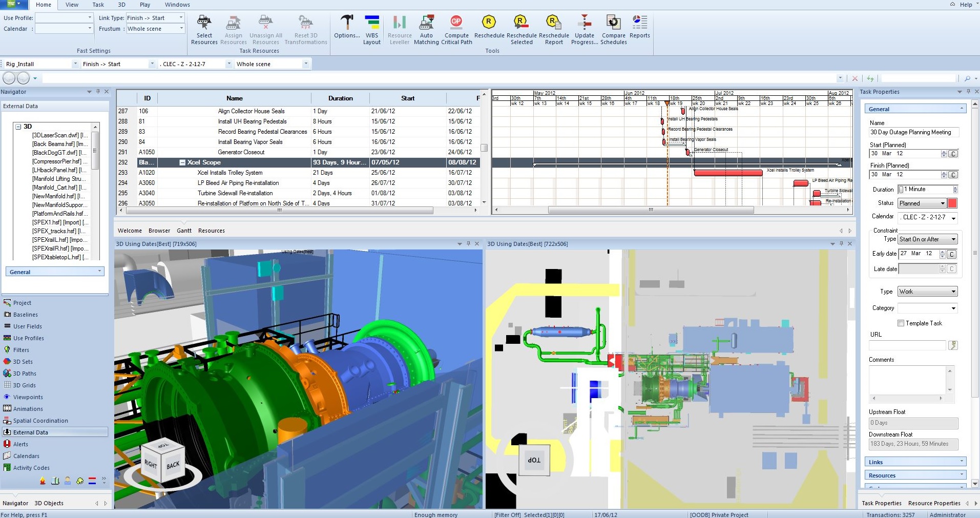
Task: Click the TOP view cube in right 3D view
Action: pyautogui.click(x=534, y=460)
